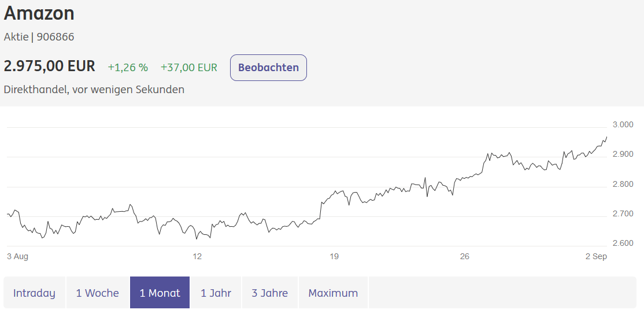
Task: Click the 3 Aug date axis label
Action: point(17,256)
